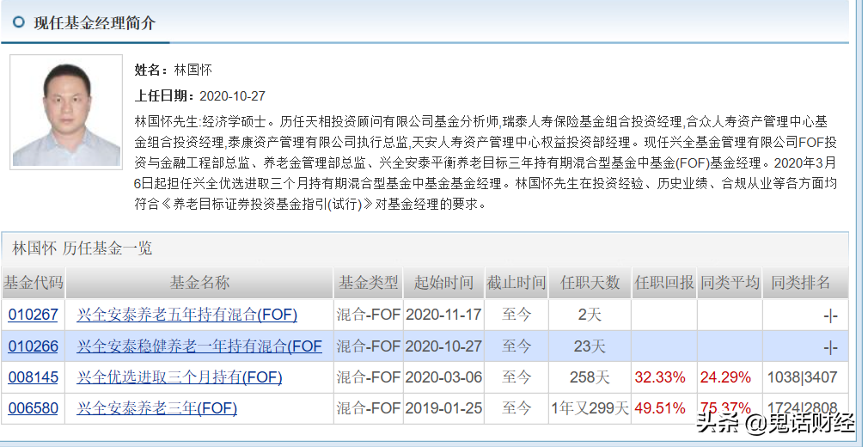Screen dimensions: 868x447
Task: Click the 林国怀 历任基金一览 table title
Action: pos(82,248)
